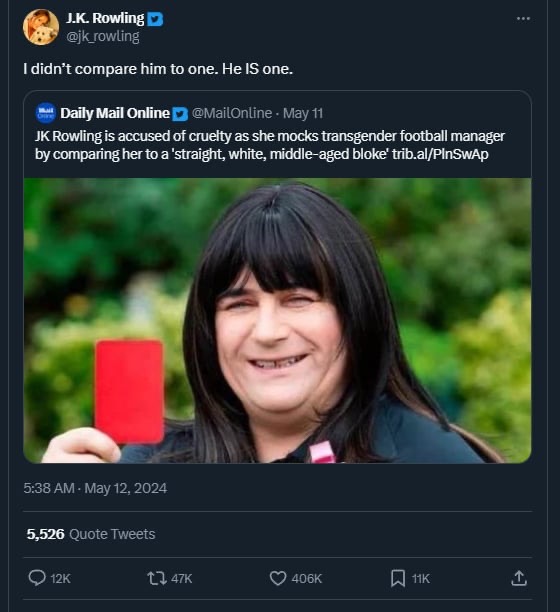Screen dimensions: 560x612
Task: Click J.K. Rowling's verified badge
Action: [x=155, y=19]
